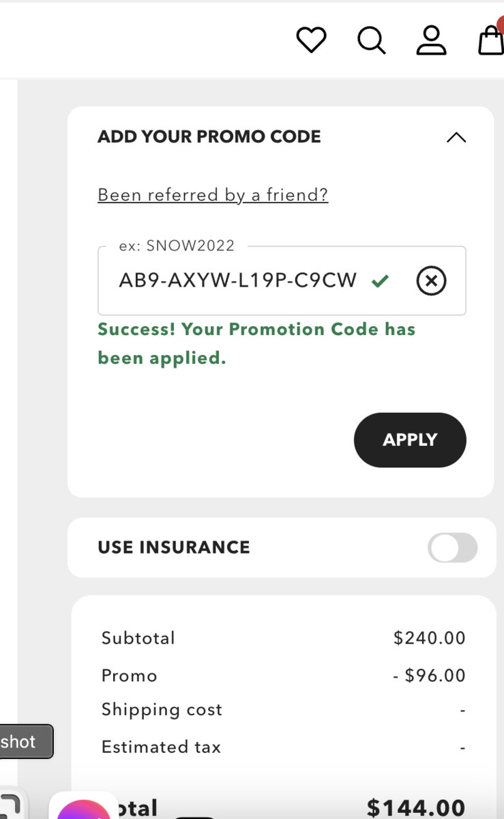Click the Promo discount amount

429,676
